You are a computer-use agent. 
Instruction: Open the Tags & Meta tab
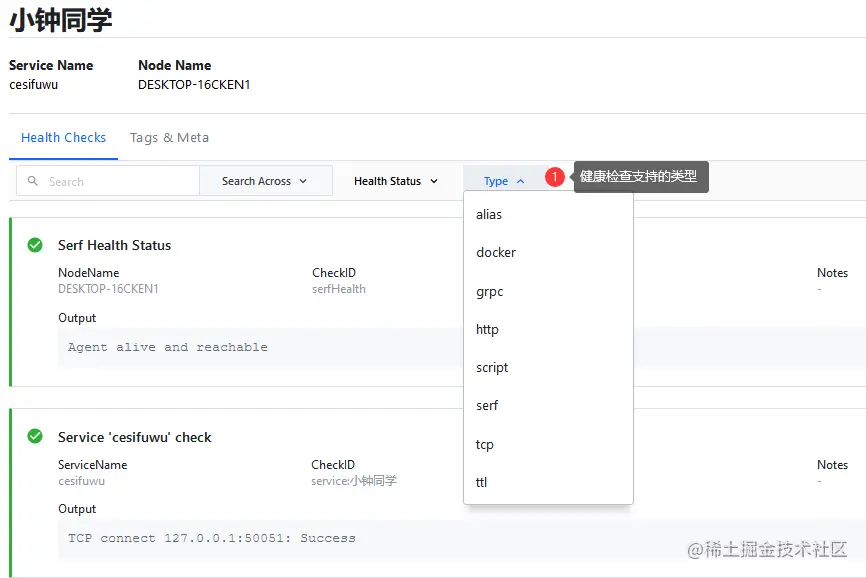169,137
